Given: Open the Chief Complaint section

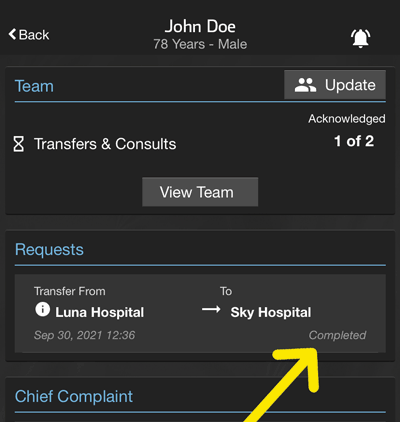Looking at the screenshot, I should click(x=74, y=397).
